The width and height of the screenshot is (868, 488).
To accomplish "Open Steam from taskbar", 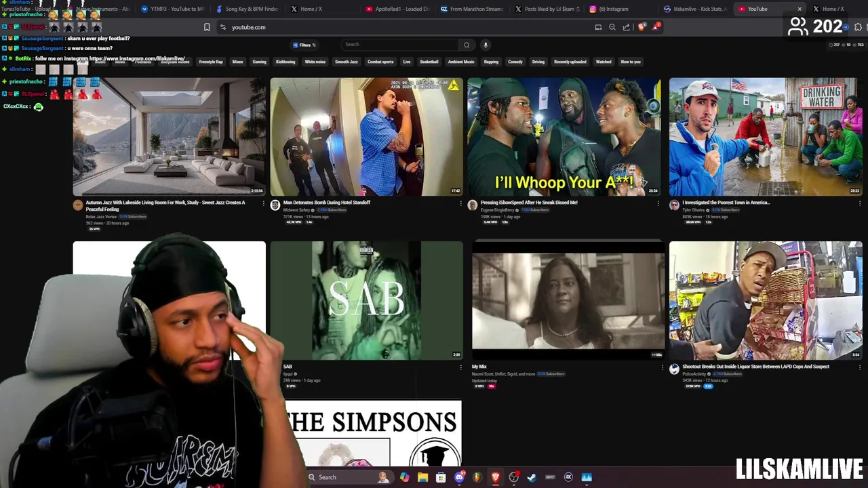I will pyautogui.click(x=532, y=477).
